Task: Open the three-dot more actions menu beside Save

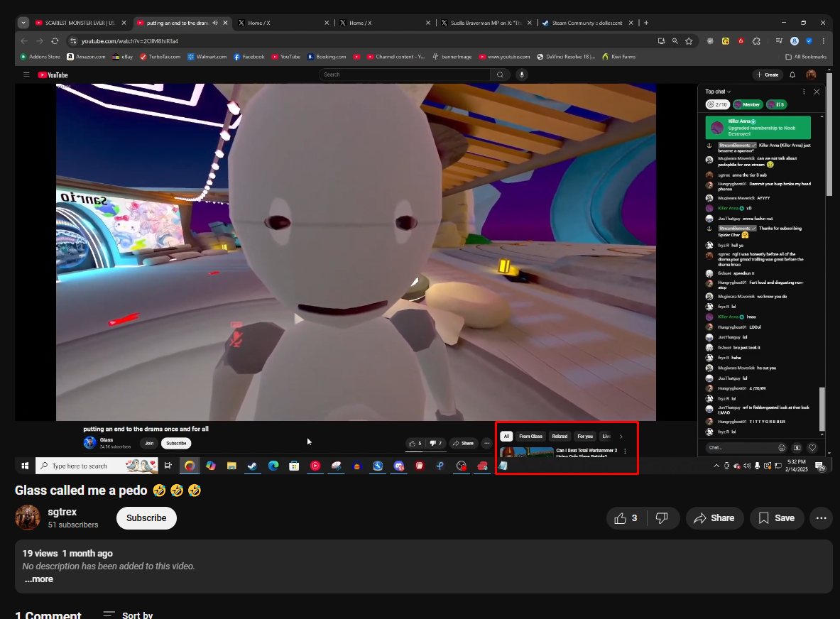Action: (x=821, y=518)
